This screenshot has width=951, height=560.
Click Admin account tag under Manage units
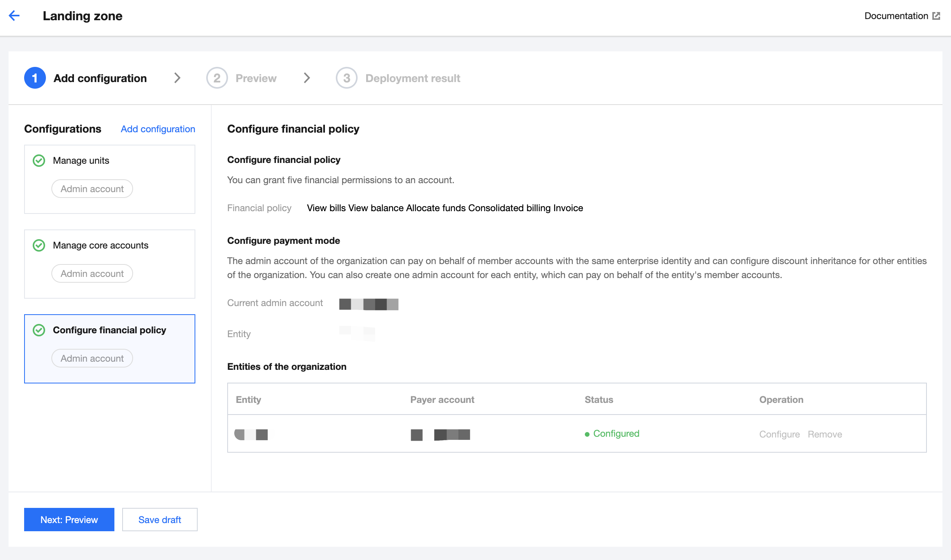tap(92, 189)
